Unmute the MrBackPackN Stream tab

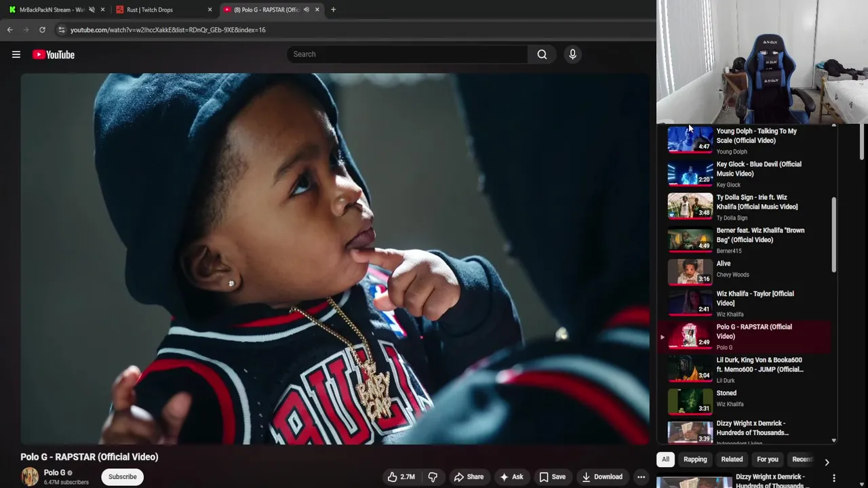(x=92, y=9)
